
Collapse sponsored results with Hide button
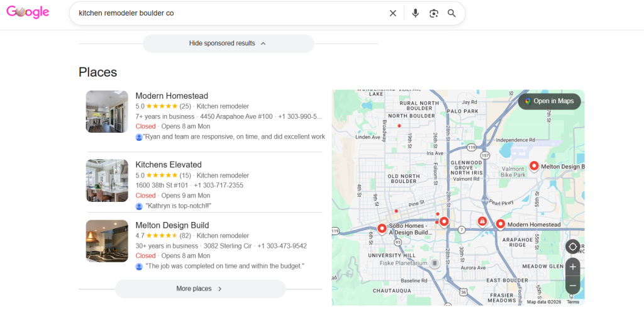[228, 43]
